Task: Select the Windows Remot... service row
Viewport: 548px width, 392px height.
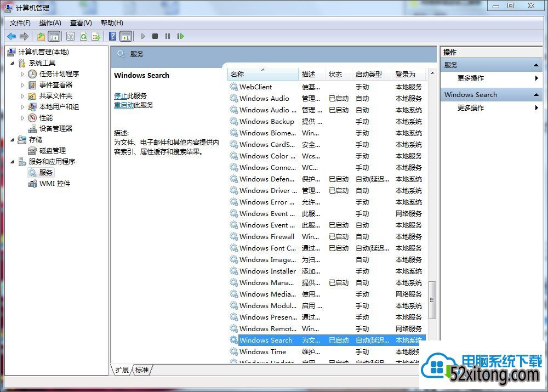Action: (328, 329)
